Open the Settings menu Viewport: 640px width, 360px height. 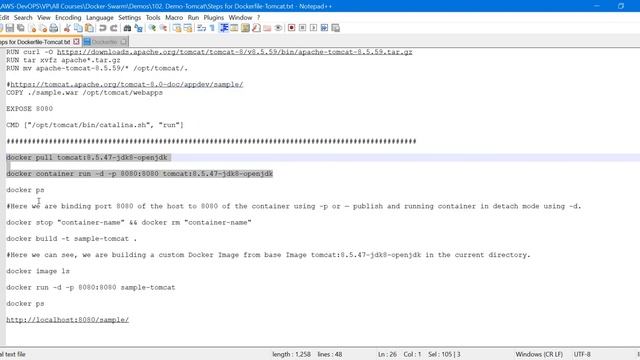click(x=129, y=18)
